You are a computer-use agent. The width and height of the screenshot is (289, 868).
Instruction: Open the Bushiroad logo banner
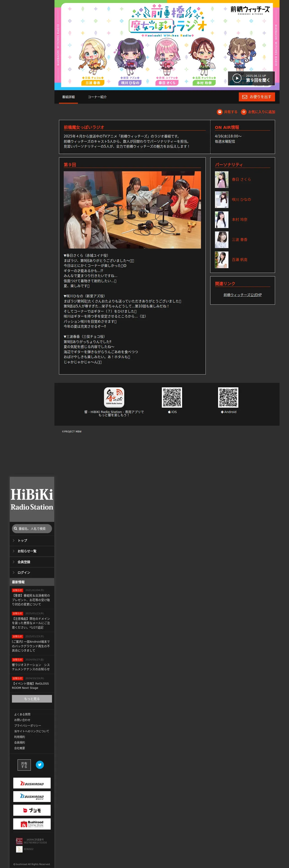(32, 783)
